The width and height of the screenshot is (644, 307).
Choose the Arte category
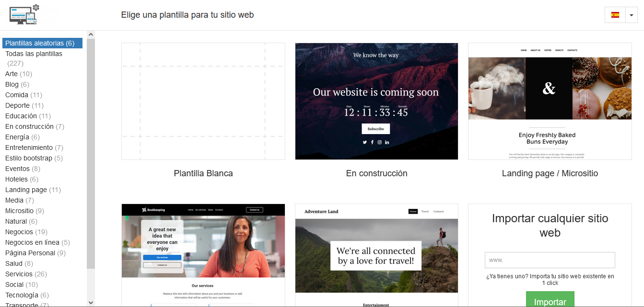[x=12, y=74]
